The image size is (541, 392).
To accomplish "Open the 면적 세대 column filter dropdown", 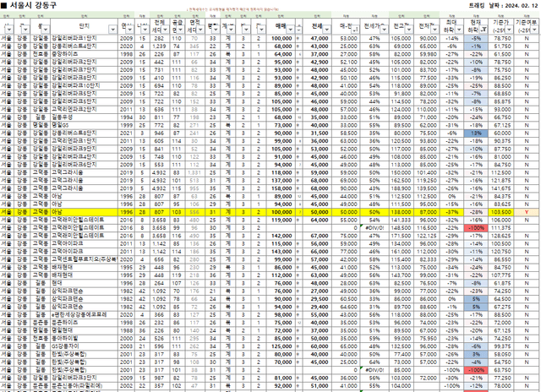I will pos(200,30).
